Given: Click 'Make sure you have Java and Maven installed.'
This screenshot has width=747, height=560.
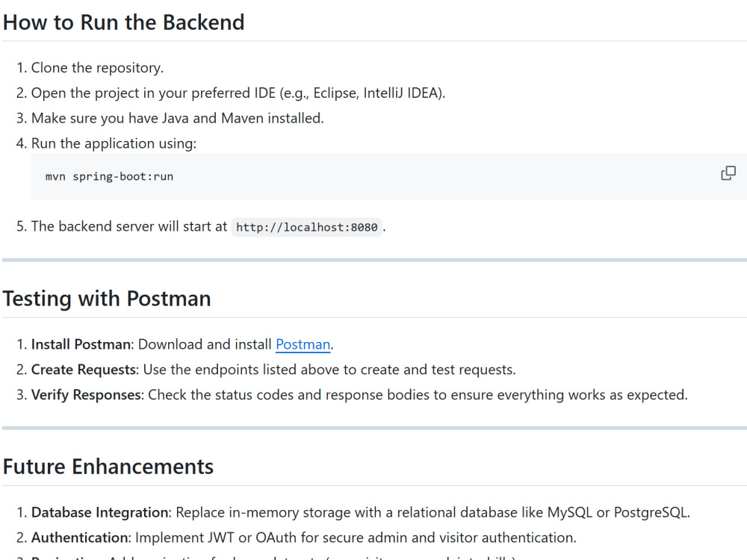Looking at the screenshot, I should (x=177, y=118).
